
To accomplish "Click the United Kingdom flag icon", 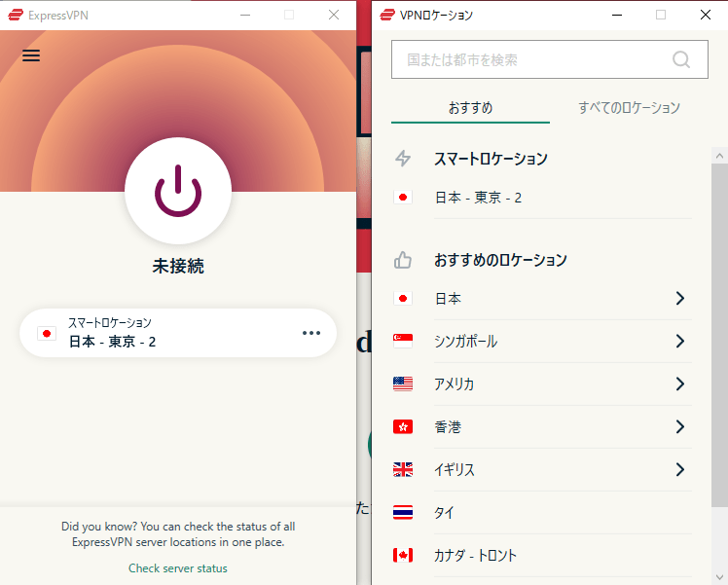I will pyautogui.click(x=403, y=469).
